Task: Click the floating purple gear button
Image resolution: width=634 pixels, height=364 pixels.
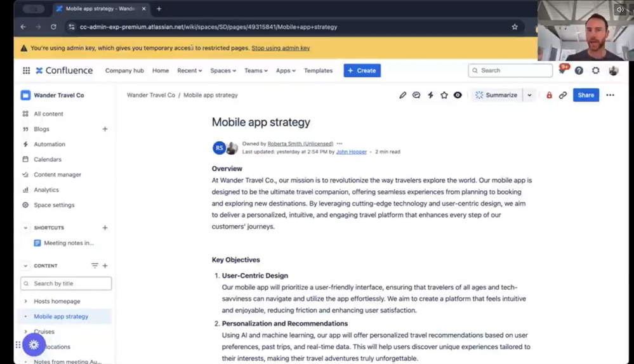Action: [x=34, y=344]
